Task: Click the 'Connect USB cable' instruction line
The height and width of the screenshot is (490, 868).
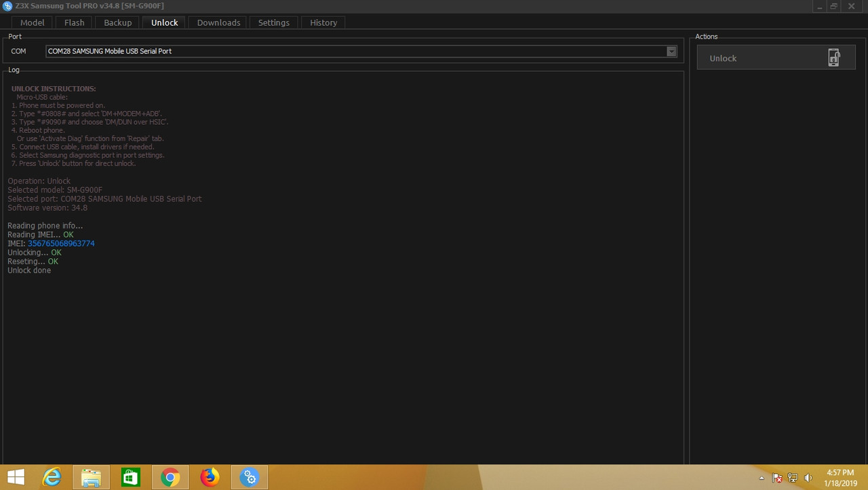Action: click(83, 147)
